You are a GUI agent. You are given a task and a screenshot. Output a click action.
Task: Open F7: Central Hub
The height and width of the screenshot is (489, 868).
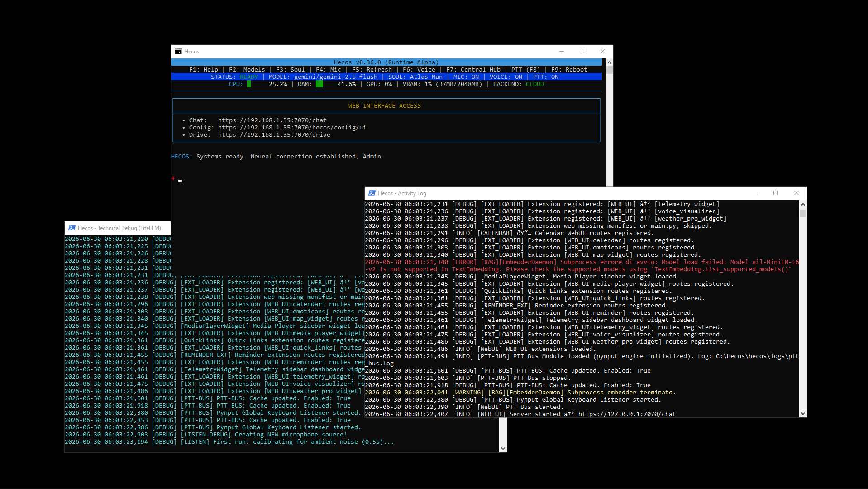click(473, 70)
